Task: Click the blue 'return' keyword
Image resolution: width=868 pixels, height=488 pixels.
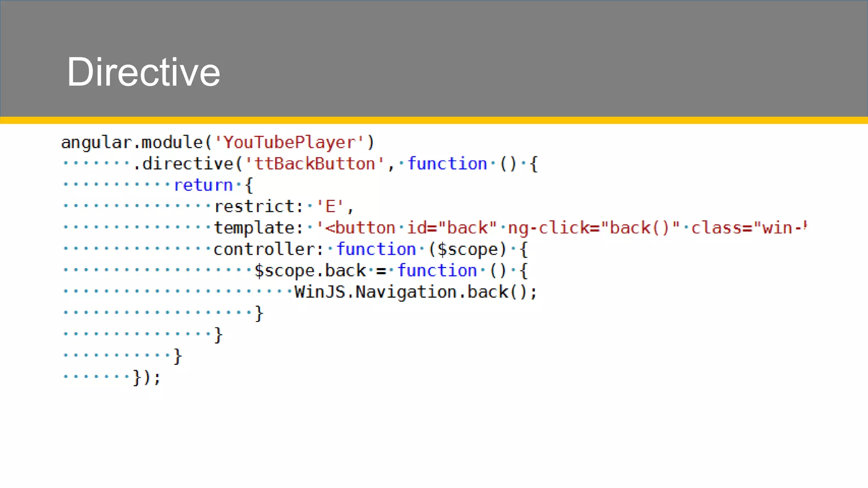Action: point(203,185)
